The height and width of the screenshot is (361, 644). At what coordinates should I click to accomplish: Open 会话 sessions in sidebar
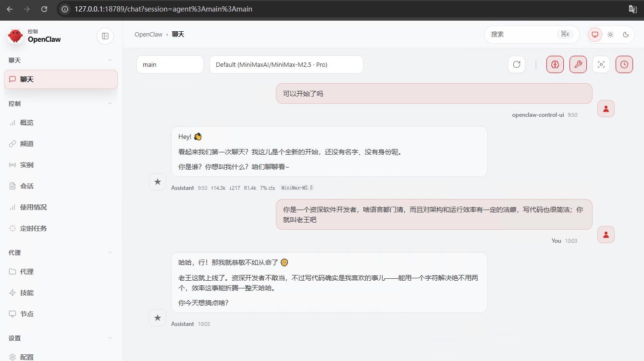pos(61,186)
